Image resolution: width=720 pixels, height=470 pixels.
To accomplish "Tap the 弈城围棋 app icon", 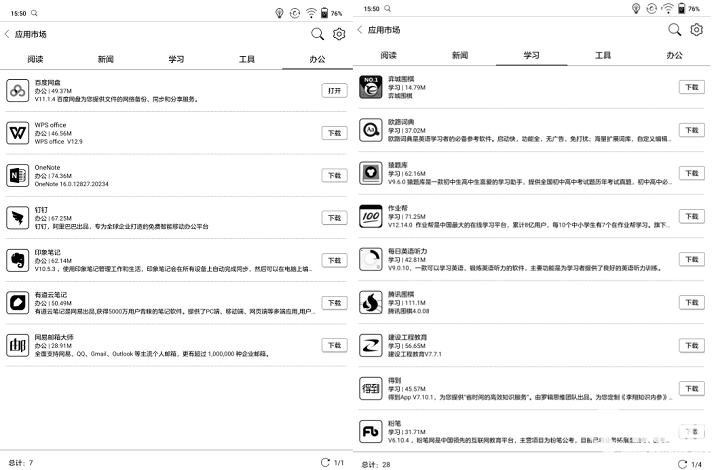I will coord(371,87).
